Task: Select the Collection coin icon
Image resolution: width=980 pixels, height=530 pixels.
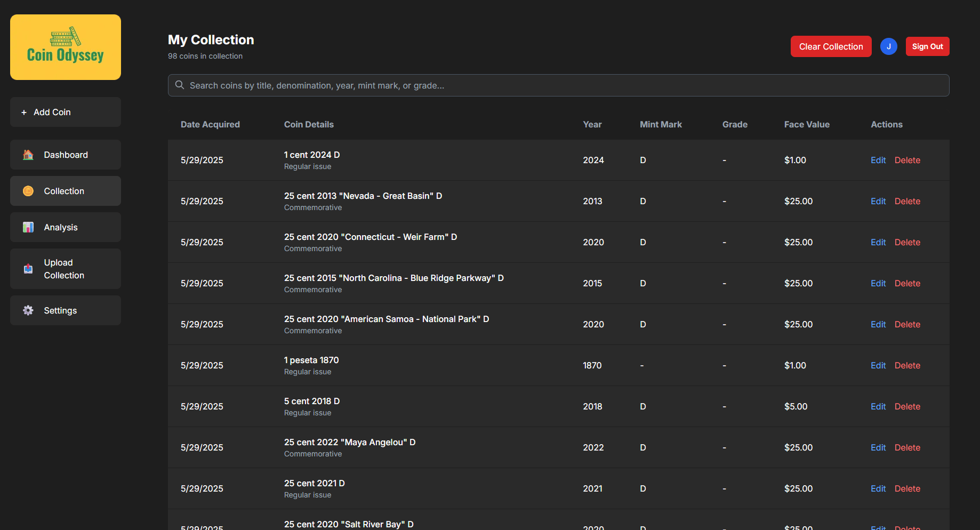Action: click(x=27, y=190)
